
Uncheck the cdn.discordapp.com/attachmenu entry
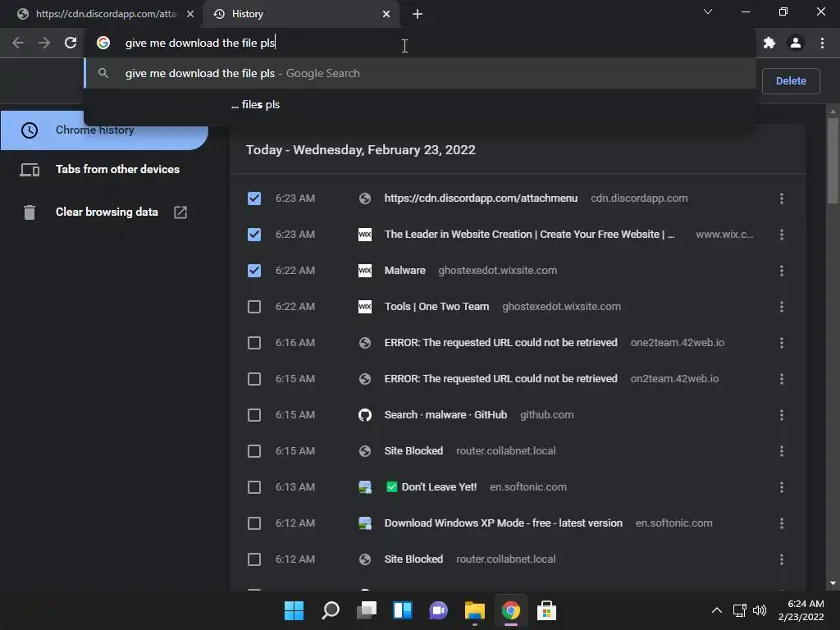tap(254, 199)
